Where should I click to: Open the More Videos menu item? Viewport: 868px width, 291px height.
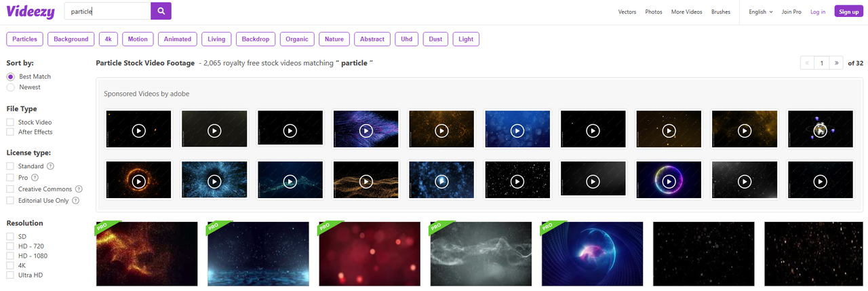pyautogui.click(x=687, y=12)
